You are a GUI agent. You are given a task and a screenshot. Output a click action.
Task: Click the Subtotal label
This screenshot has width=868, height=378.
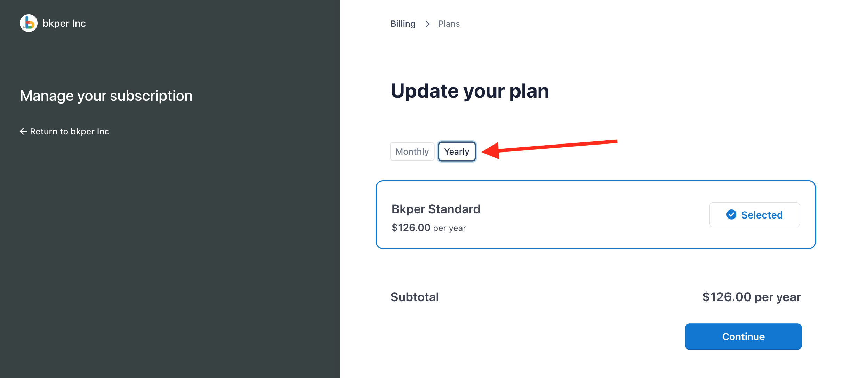[x=415, y=297]
